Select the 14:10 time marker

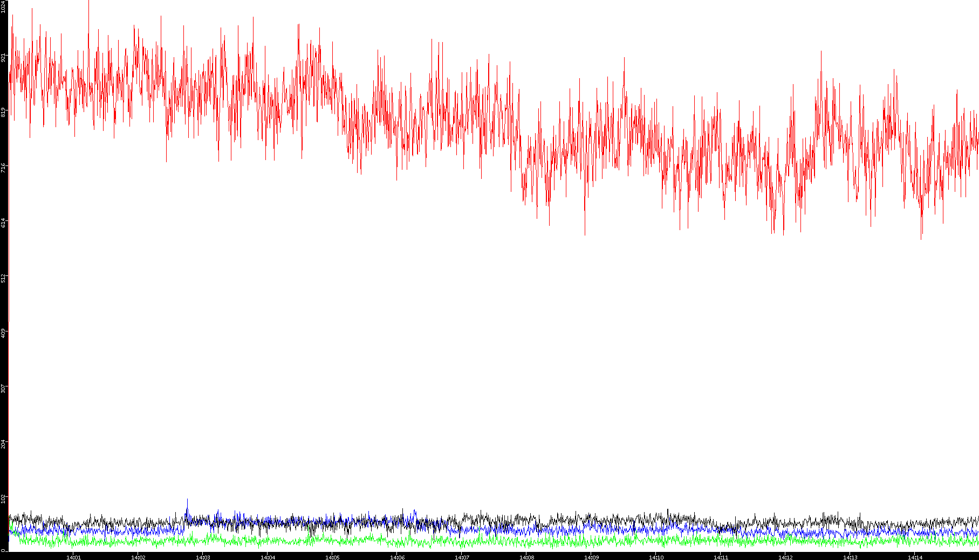click(656, 557)
